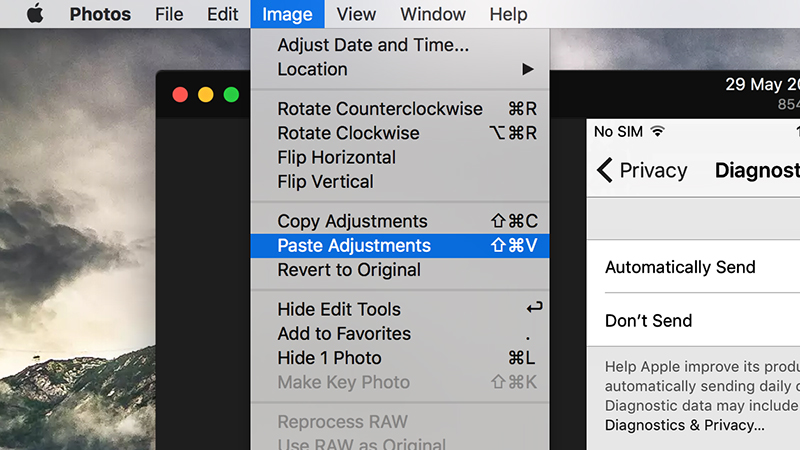
Task: Choose Paste Adjustments from the menu
Action: click(400, 245)
